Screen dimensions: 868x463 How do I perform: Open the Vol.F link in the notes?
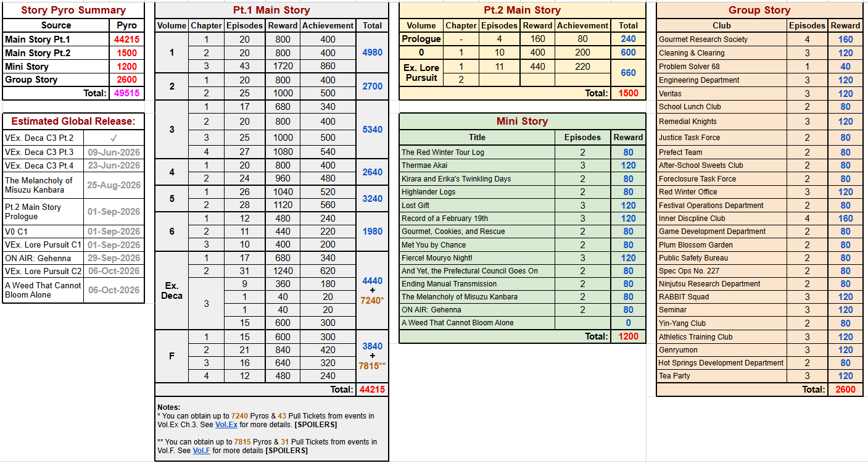coord(201,451)
